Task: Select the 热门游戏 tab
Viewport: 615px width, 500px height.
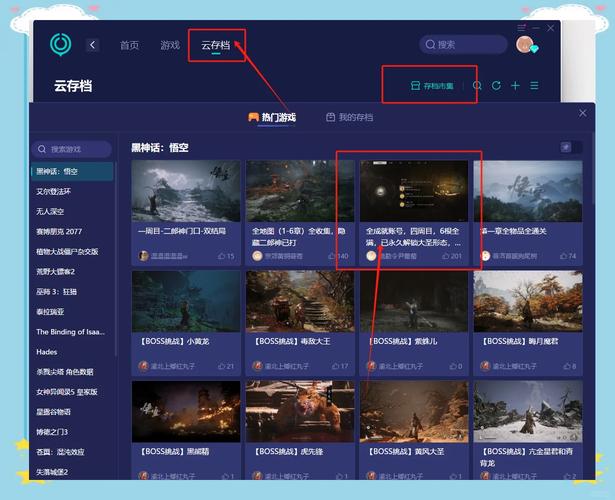Action: [x=272, y=117]
